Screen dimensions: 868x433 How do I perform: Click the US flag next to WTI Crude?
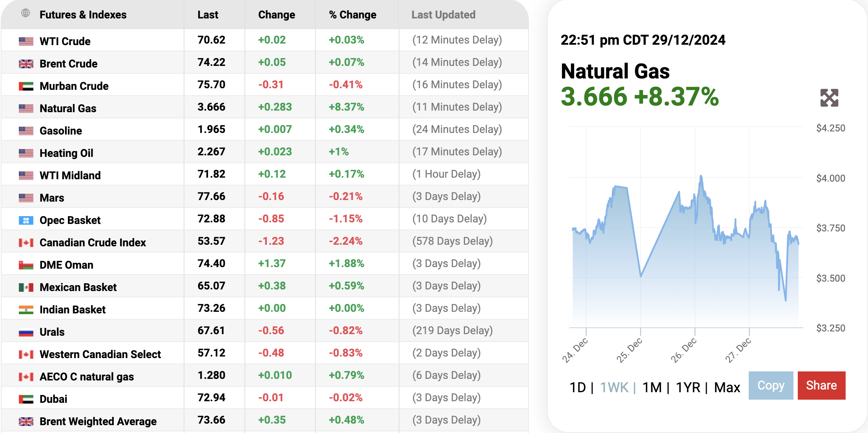click(26, 41)
